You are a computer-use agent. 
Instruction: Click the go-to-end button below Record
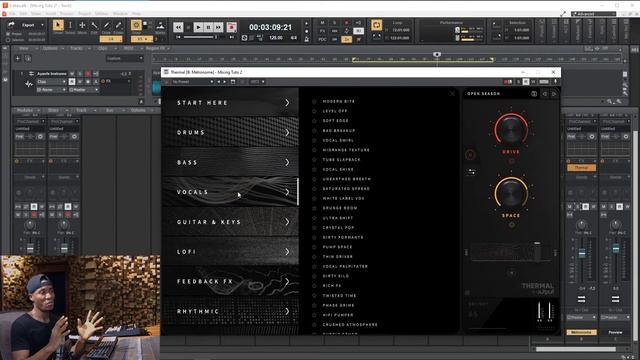(x=231, y=37)
